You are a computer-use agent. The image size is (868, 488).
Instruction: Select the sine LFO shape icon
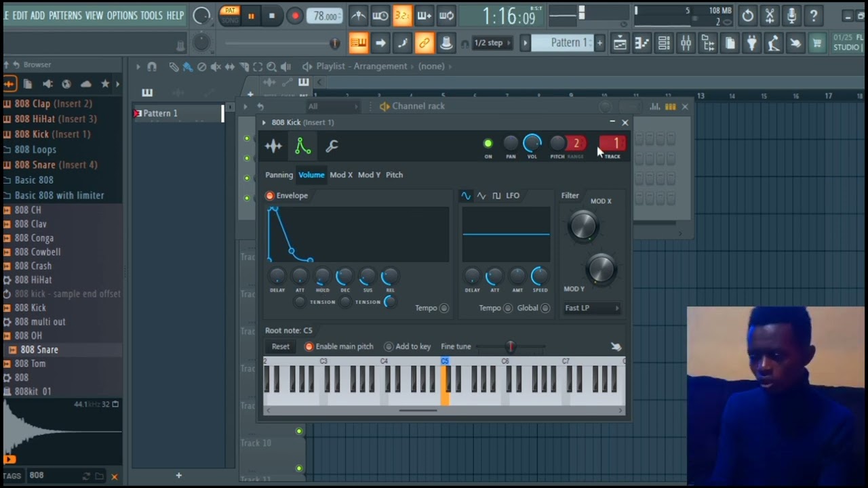(x=466, y=195)
